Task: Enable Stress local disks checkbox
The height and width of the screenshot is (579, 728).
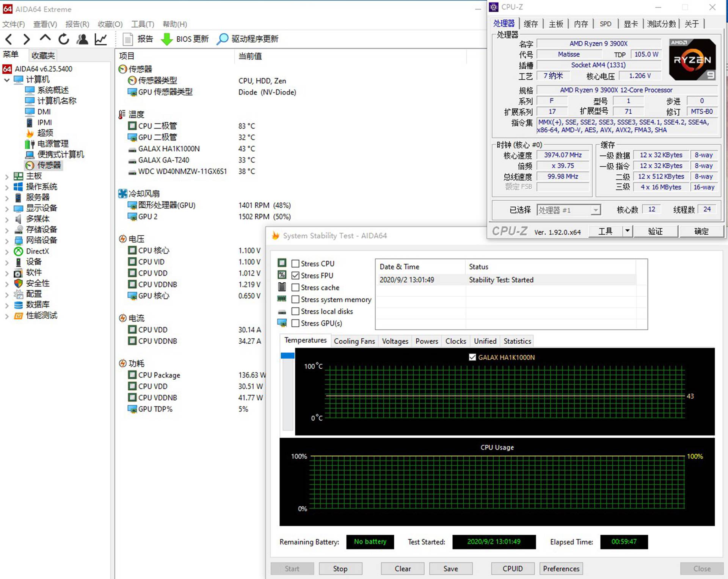Action: pos(295,311)
